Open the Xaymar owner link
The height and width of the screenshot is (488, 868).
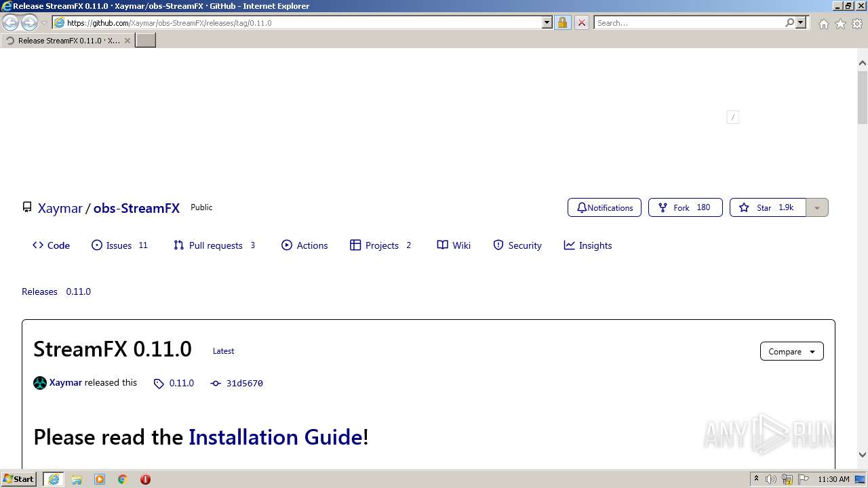(x=60, y=208)
